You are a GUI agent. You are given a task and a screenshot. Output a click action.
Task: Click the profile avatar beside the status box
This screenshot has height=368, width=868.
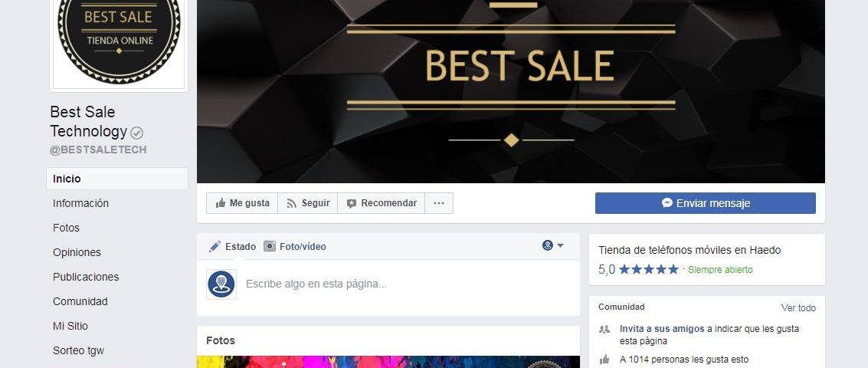point(221,284)
